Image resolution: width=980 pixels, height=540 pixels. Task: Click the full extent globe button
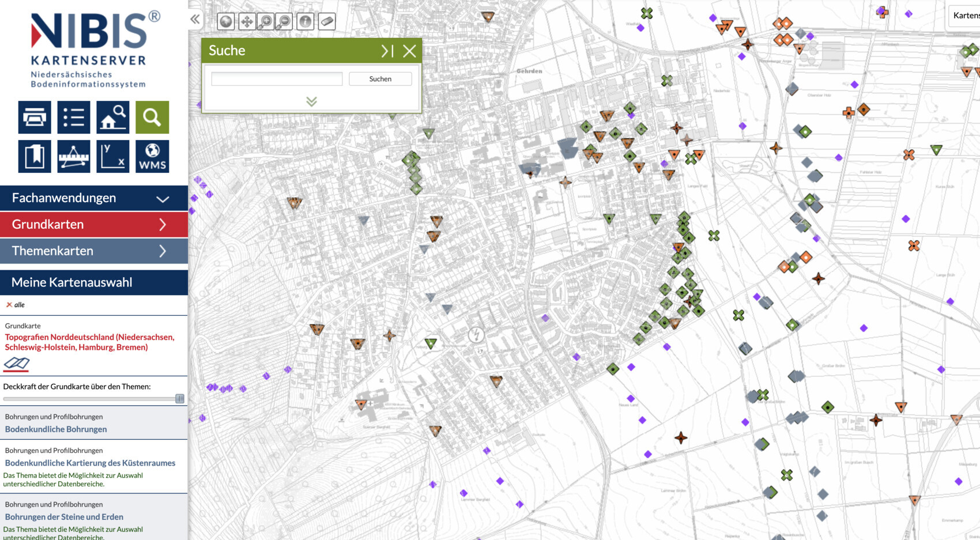226,22
